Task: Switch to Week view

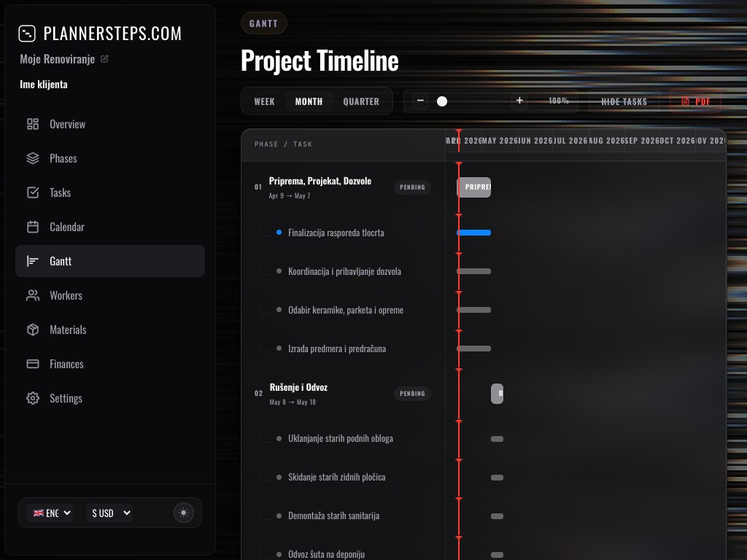Action: 264,101
